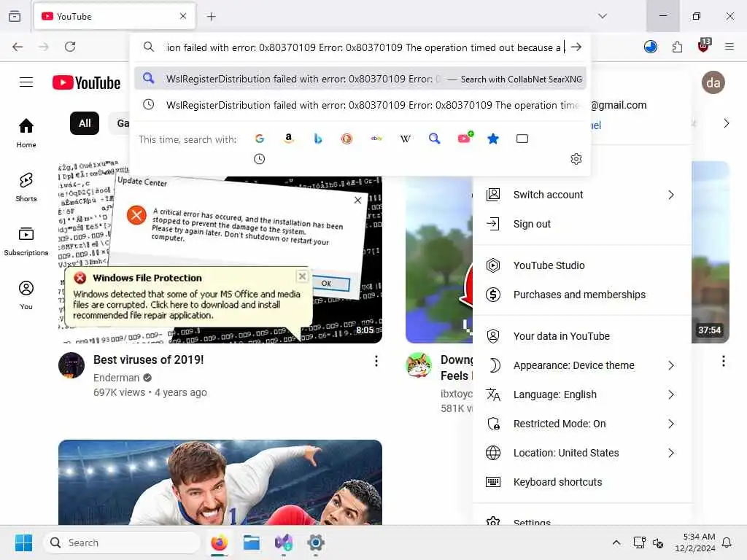Search this time with Bing
This screenshot has width=747, height=560.
tap(318, 139)
